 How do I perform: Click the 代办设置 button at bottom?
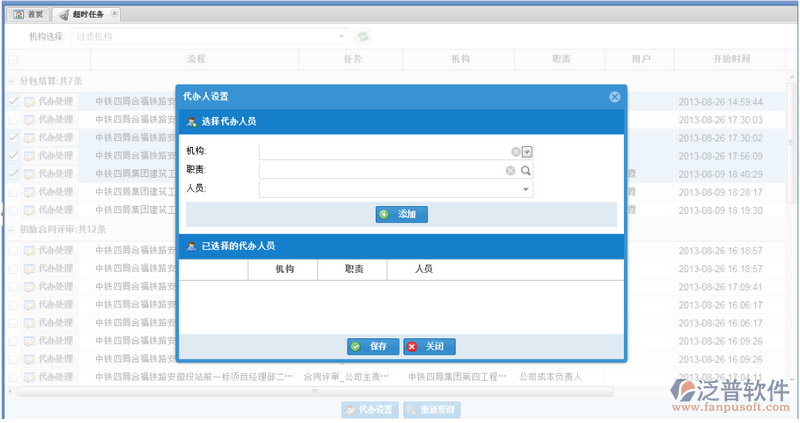369,410
